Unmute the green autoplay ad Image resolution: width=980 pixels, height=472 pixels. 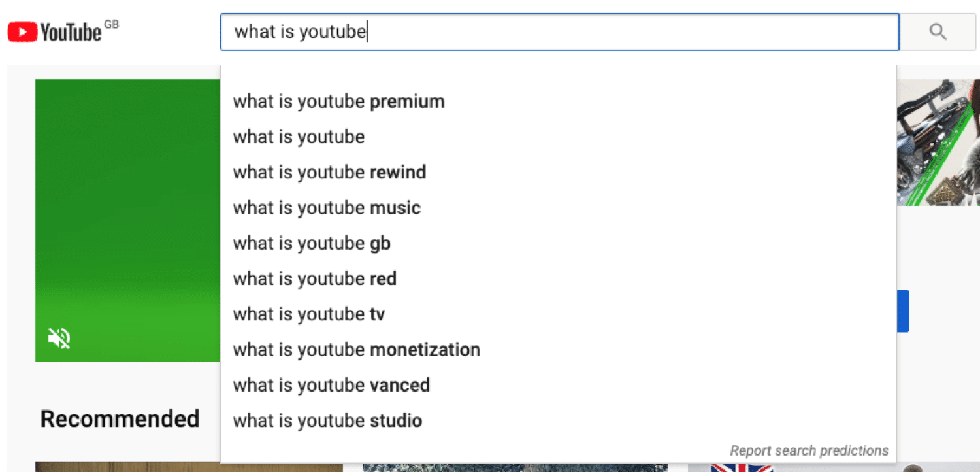tap(58, 338)
